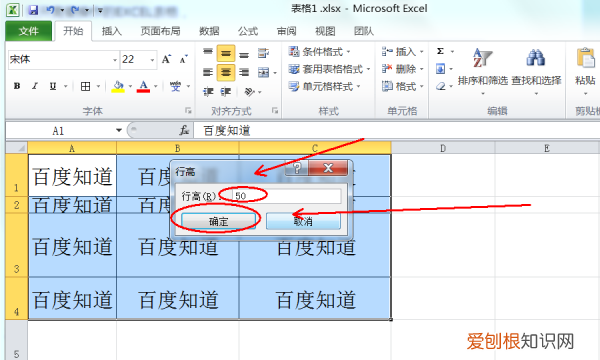Click the Fill down icon
Viewport: 600px width, 360px height.
440,69
